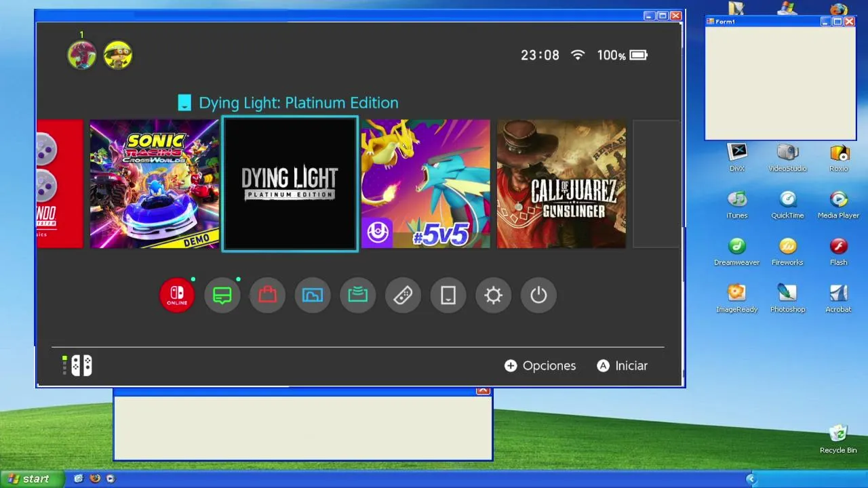The image size is (868, 488).
Task: Minimize the Switch home screen window
Action: point(650,16)
